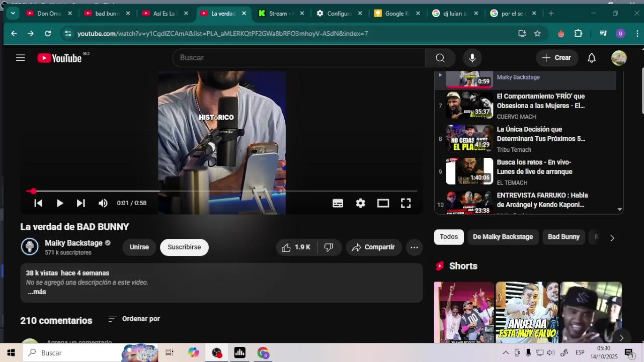Open the media control icon in the toolbar
The image size is (644, 362).
(x=604, y=34)
